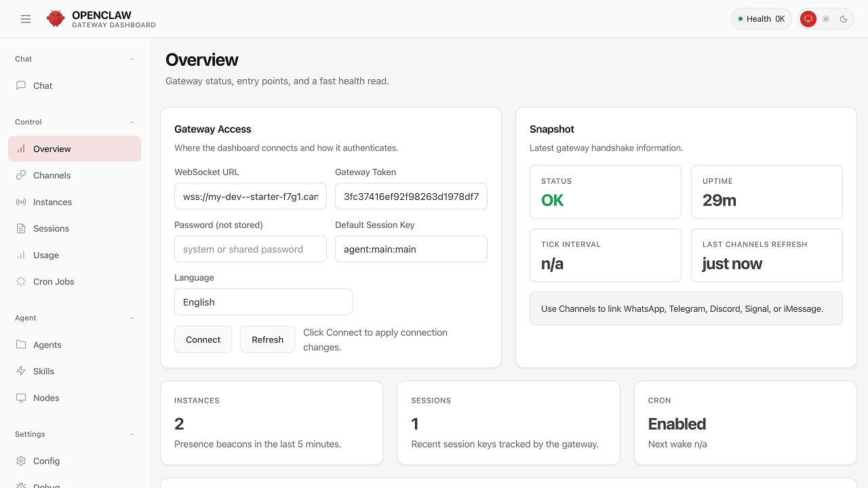Image resolution: width=868 pixels, height=488 pixels.
Task: Click the OpenClaw red mascot logo
Action: [x=56, y=19]
